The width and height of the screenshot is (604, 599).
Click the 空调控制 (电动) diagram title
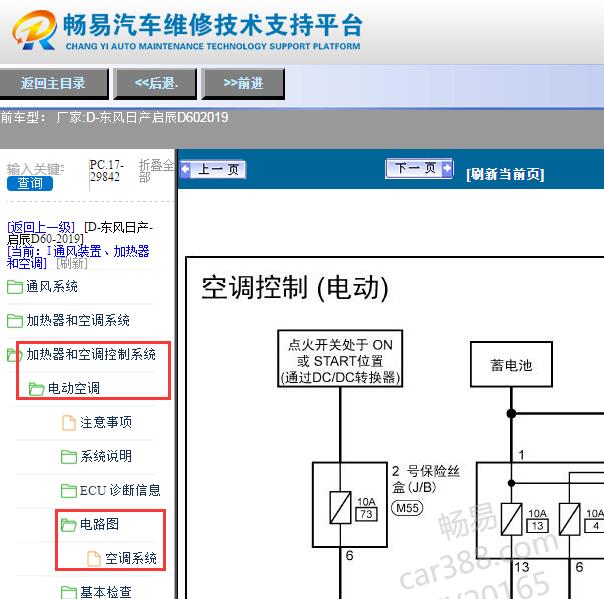295,288
